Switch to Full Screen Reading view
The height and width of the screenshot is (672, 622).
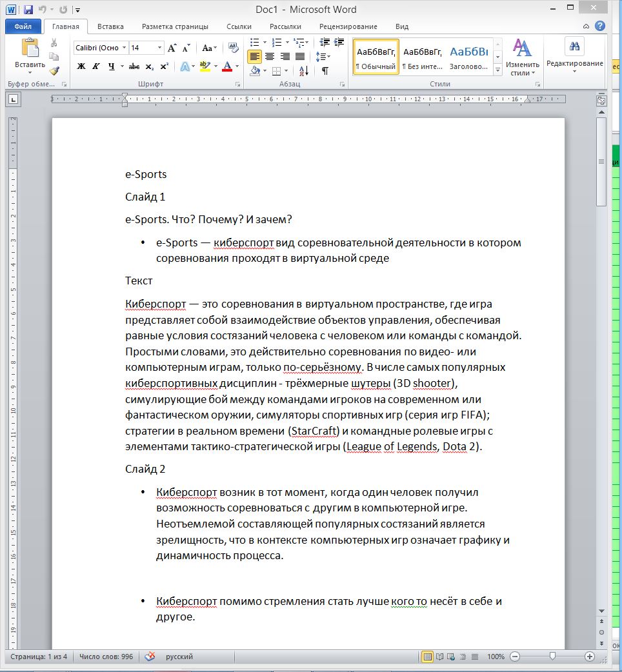439,656
